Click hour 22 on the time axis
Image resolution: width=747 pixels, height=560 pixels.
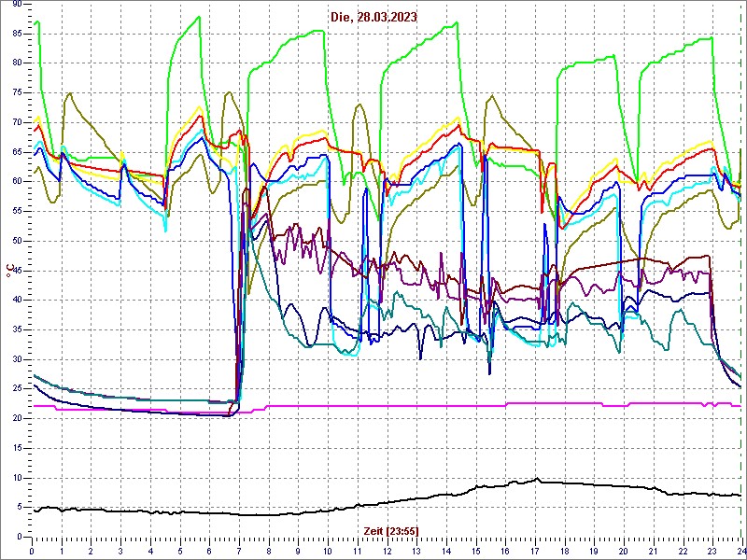684,551
